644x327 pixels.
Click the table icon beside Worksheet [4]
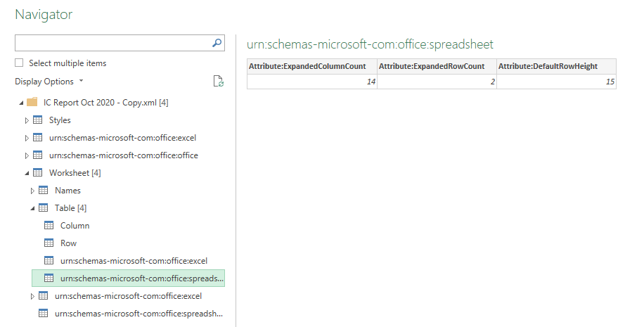[x=37, y=172]
